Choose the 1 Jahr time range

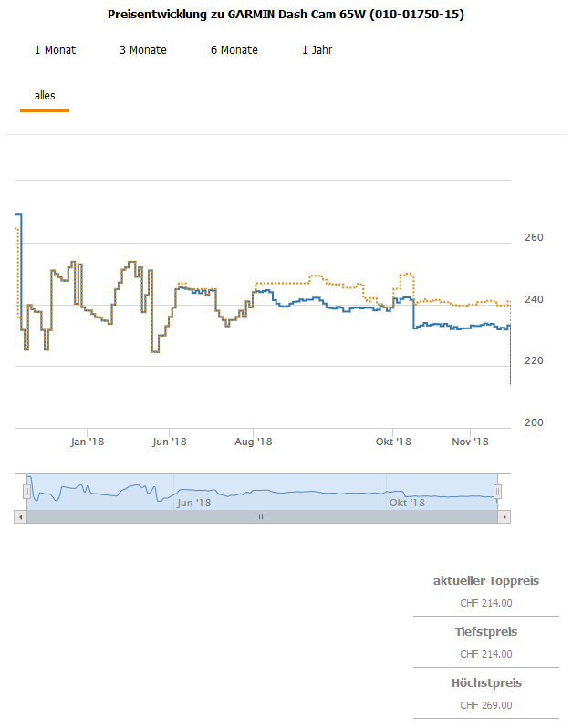coord(317,50)
